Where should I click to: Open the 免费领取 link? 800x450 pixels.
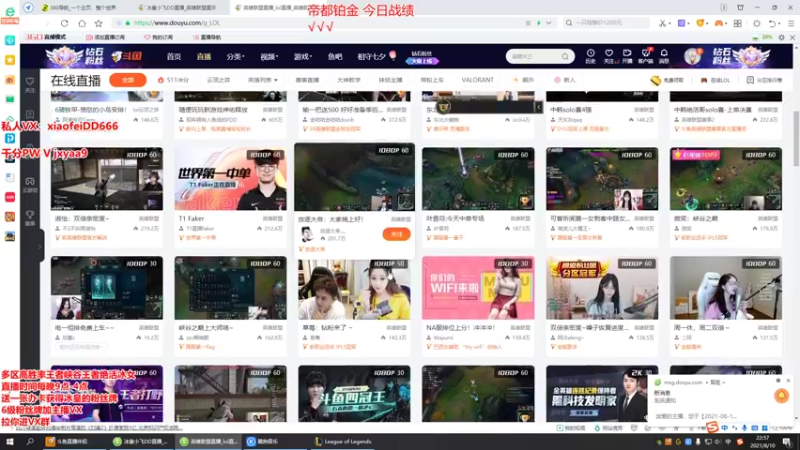667,80
